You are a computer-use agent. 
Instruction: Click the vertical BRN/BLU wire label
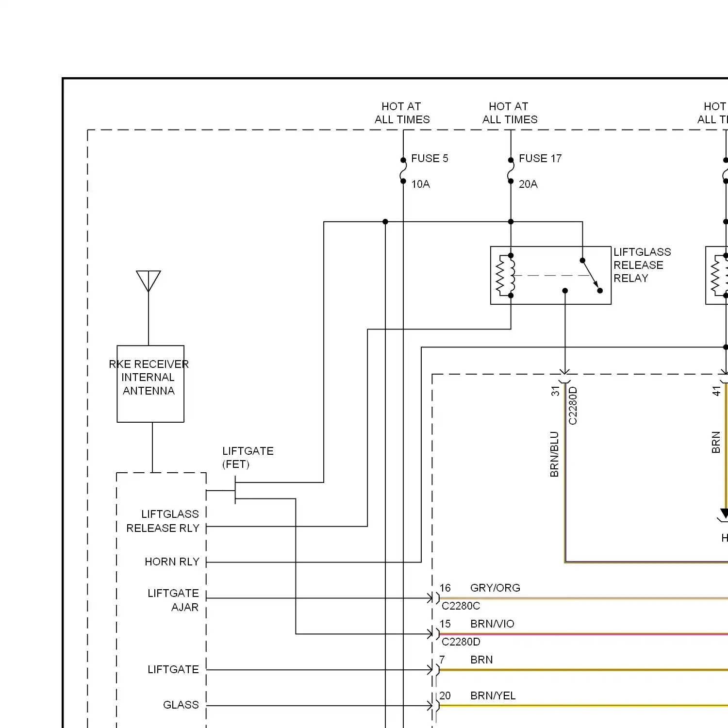point(554,454)
